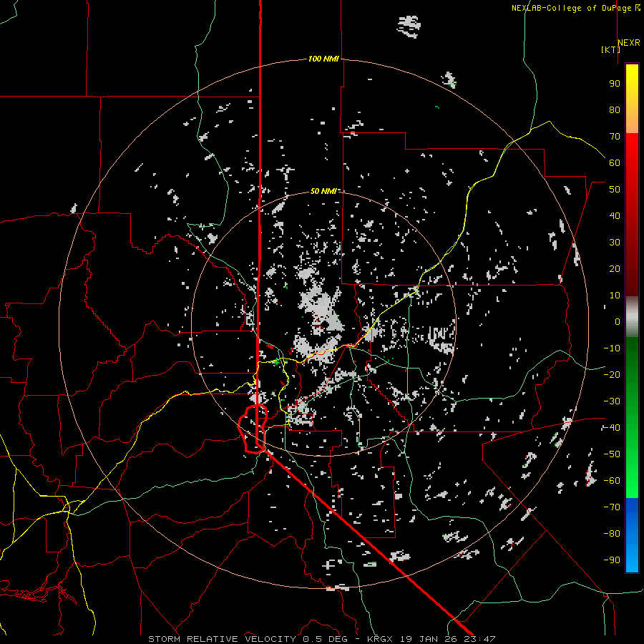The image size is (644, 644).
Task: Click the 10 value on the velocity scale
Action: click(615, 296)
